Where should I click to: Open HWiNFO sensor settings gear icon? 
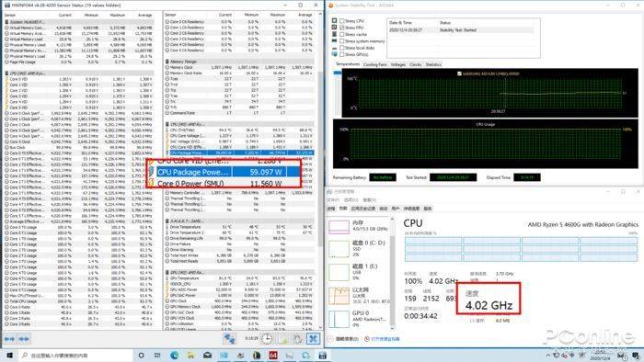pyautogui.click(x=298, y=339)
